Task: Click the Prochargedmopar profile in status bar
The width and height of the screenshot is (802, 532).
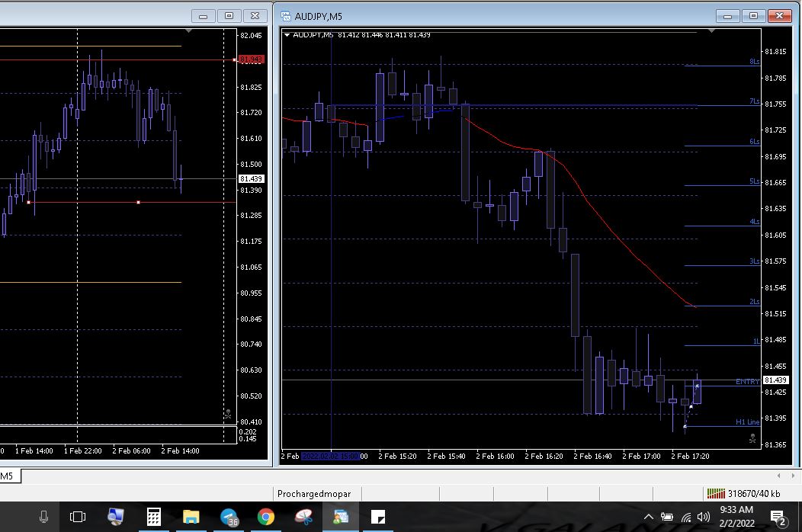Action: coord(308,493)
